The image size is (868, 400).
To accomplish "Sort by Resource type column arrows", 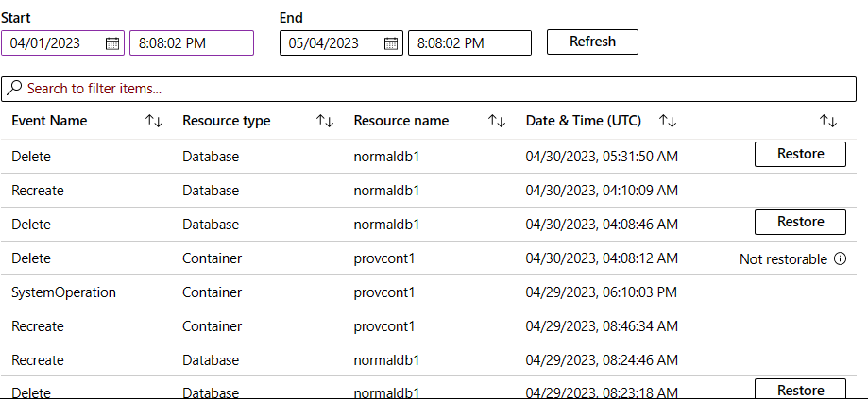I will click(325, 121).
